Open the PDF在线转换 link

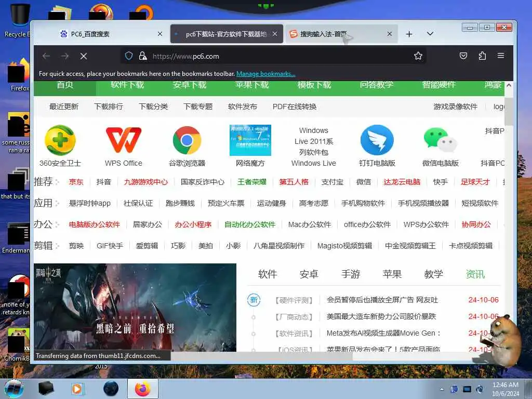point(295,107)
